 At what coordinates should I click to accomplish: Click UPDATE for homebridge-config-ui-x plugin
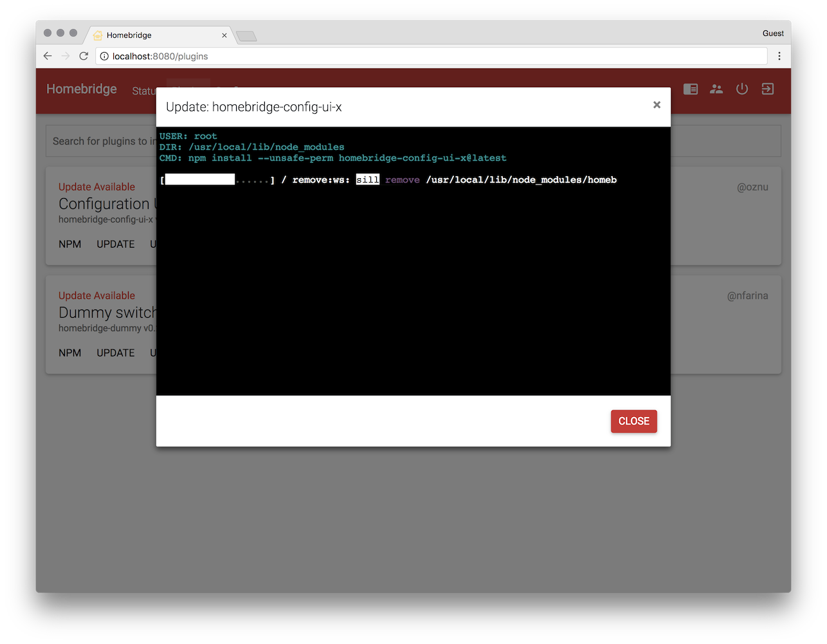pyautogui.click(x=116, y=244)
